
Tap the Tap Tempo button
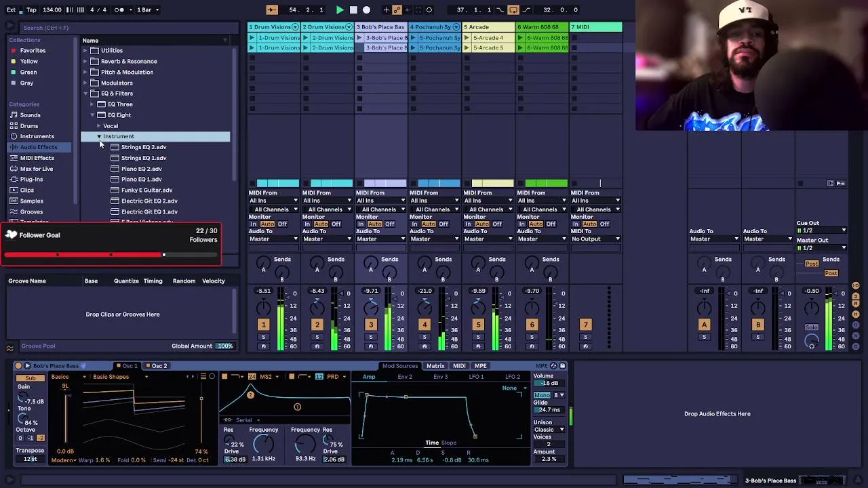[31, 9]
